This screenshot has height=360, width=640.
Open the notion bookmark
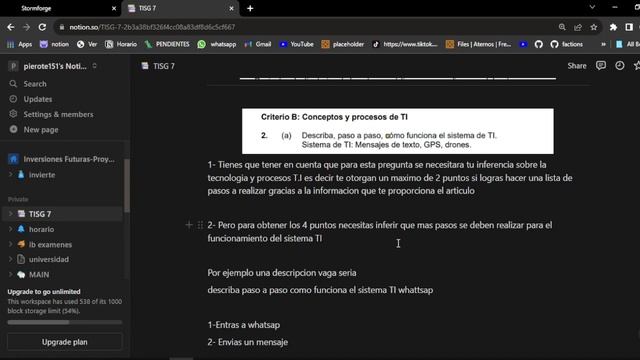coord(54,44)
